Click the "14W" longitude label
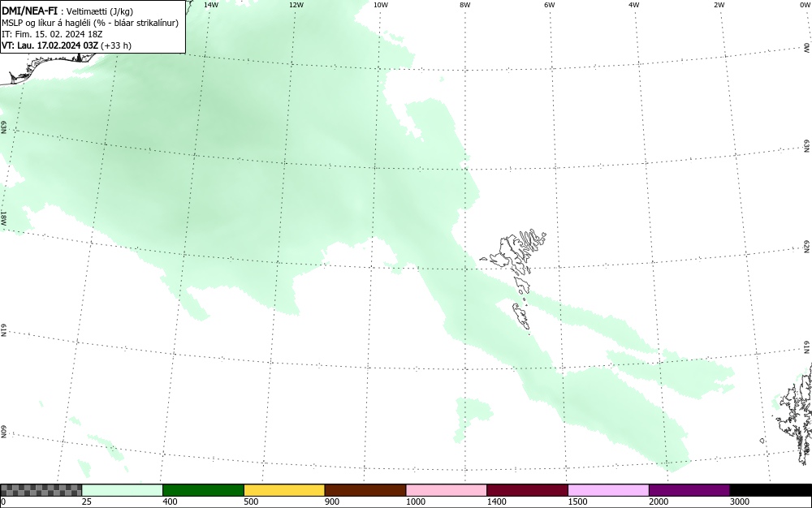 pyautogui.click(x=211, y=5)
